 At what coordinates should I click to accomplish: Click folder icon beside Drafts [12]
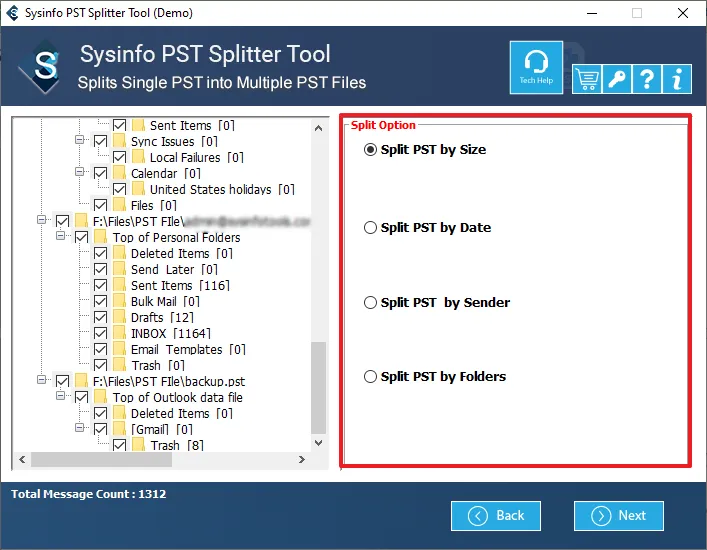(x=119, y=317)
